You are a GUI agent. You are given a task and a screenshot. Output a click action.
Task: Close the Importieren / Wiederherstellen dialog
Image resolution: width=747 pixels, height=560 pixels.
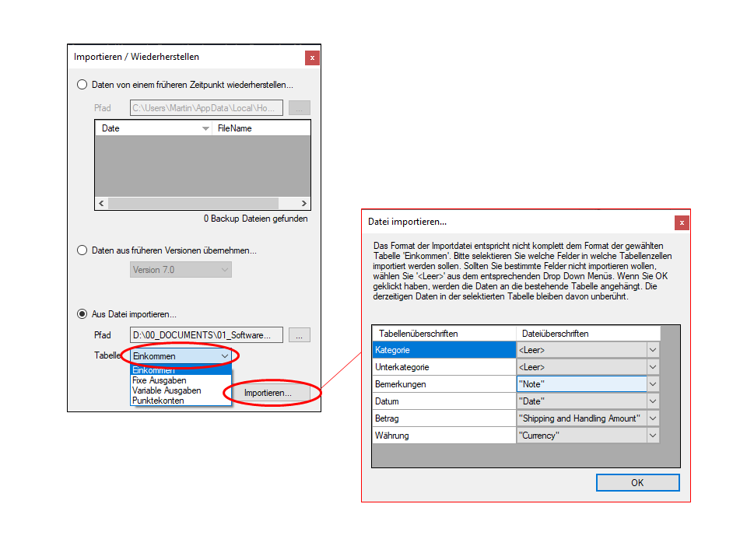(312, 58)
